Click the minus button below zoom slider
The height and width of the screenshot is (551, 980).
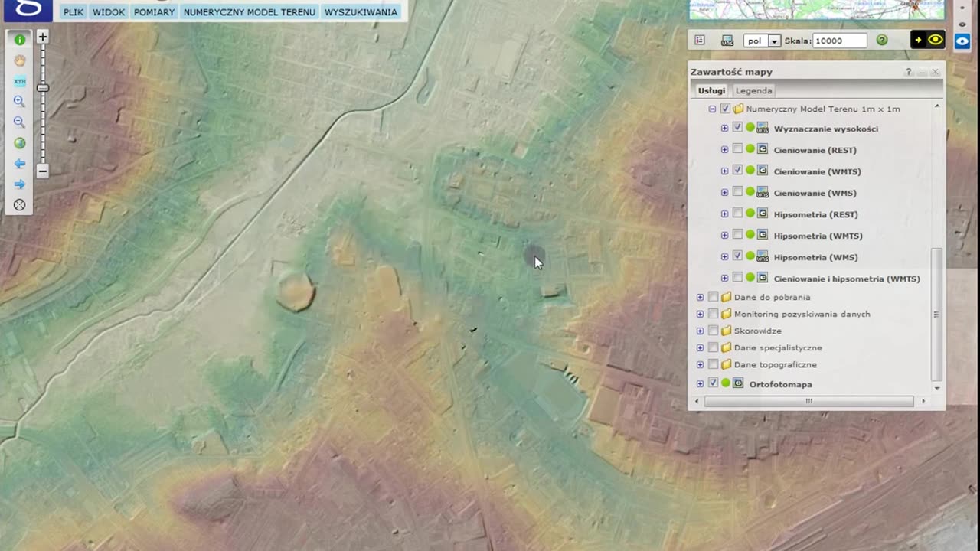coord(43,171)
